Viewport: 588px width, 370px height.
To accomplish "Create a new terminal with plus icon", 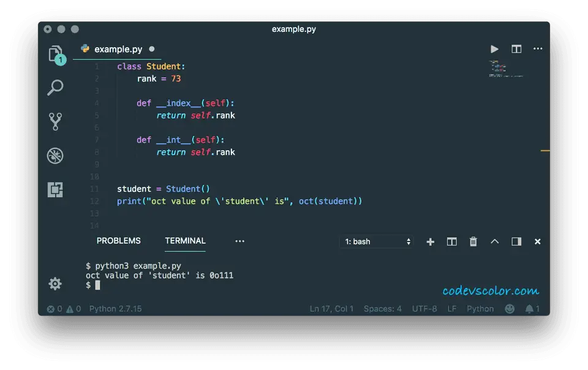I will click(431, 242).
